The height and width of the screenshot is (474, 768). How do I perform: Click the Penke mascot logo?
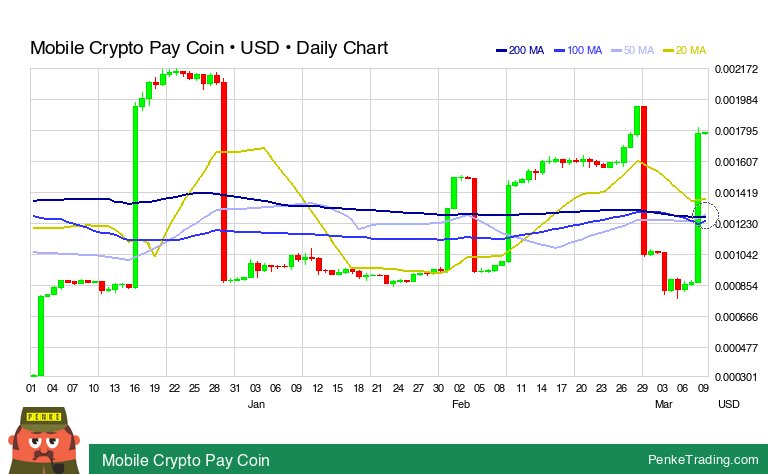pos(44,441)
